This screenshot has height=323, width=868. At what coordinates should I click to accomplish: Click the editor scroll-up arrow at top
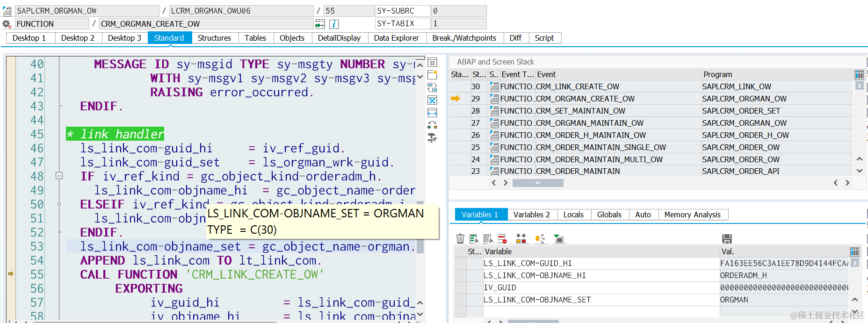420,65
